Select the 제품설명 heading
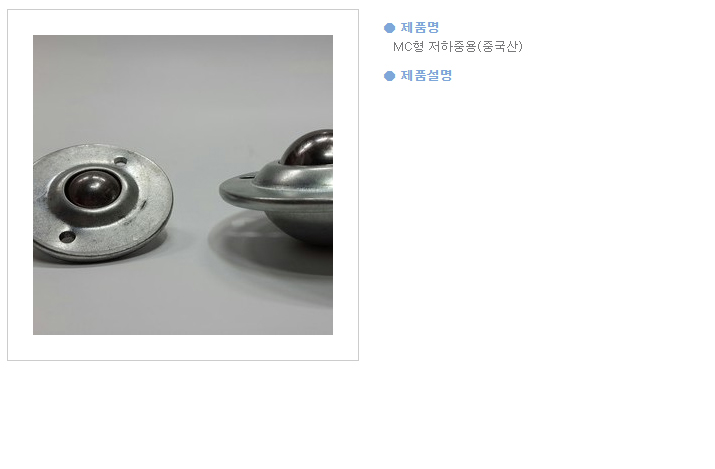 pyautogui.click(x=426, y=75)
